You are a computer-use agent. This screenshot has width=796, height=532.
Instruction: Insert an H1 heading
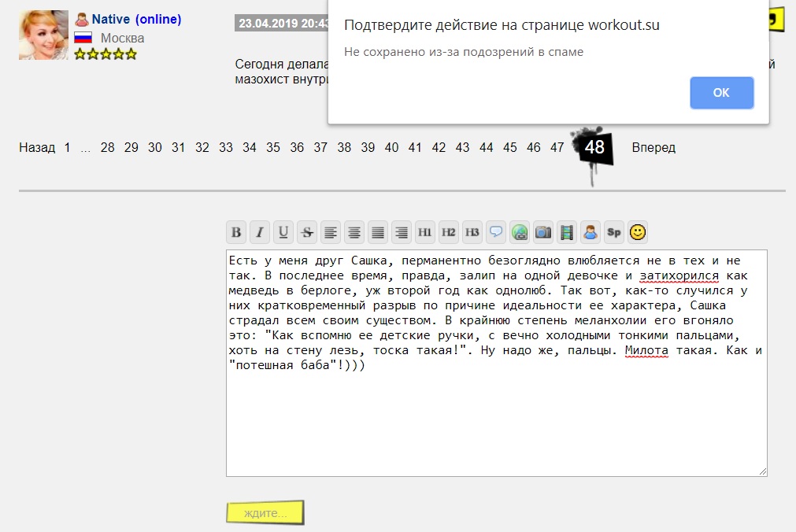(425, 232)
